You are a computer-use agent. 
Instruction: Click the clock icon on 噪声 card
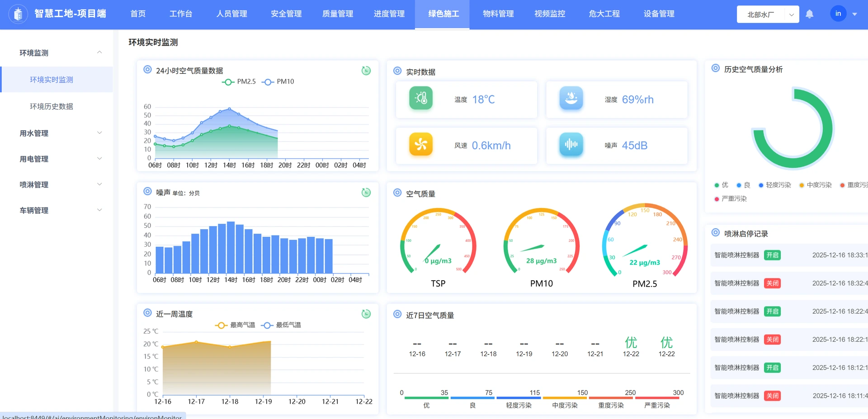pyautogui.click(x=366, y=193)
